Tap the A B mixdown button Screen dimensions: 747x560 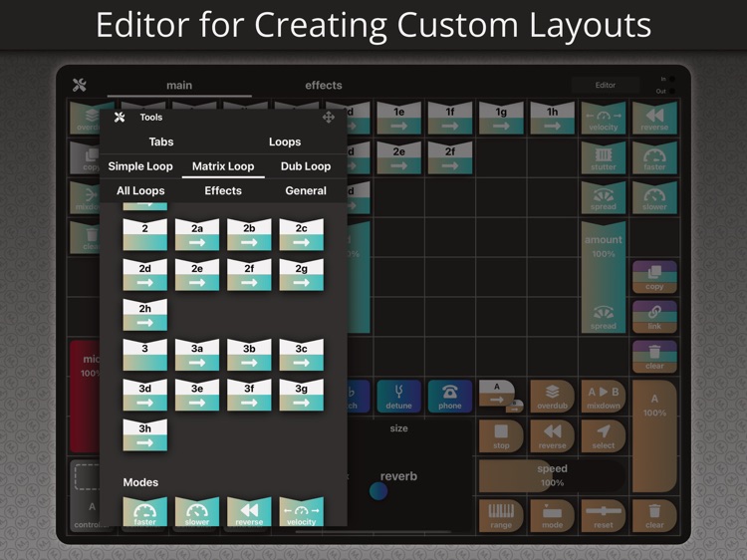point(604,396)
